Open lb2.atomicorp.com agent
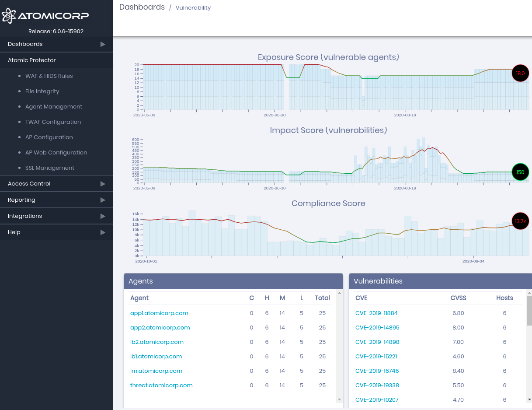Viewport: 532px width, 410px height. [x=157, y=342]
